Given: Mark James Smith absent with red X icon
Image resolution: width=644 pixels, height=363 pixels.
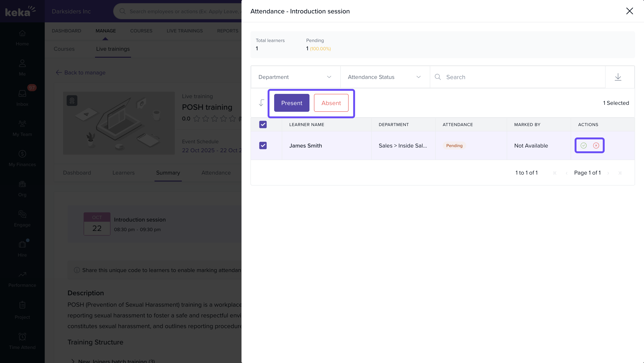Looking at the screenshot, I should pos(596,145).
